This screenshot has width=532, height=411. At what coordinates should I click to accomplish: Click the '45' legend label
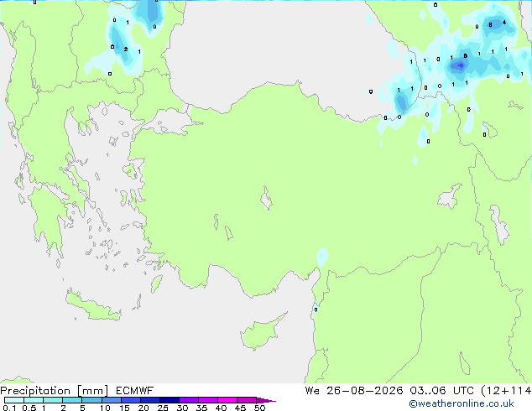tap(240, 408)
